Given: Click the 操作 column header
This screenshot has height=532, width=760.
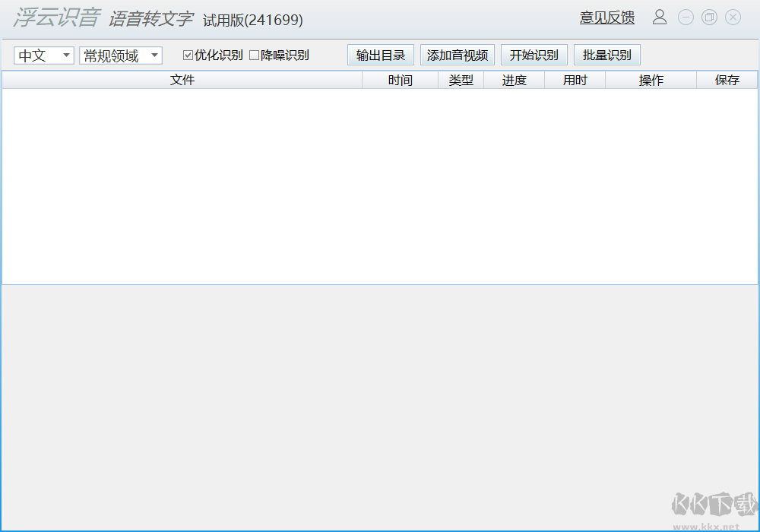Looking at the screenshot, I should point(651,79).
